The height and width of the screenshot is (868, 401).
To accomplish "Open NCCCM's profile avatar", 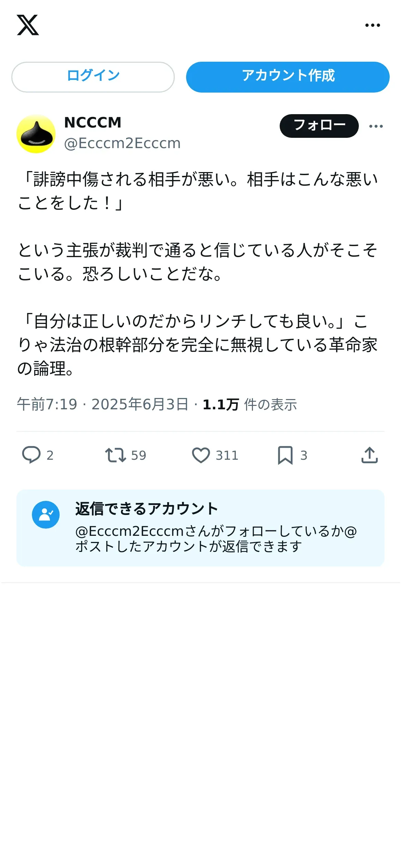I will pos(36,134).
